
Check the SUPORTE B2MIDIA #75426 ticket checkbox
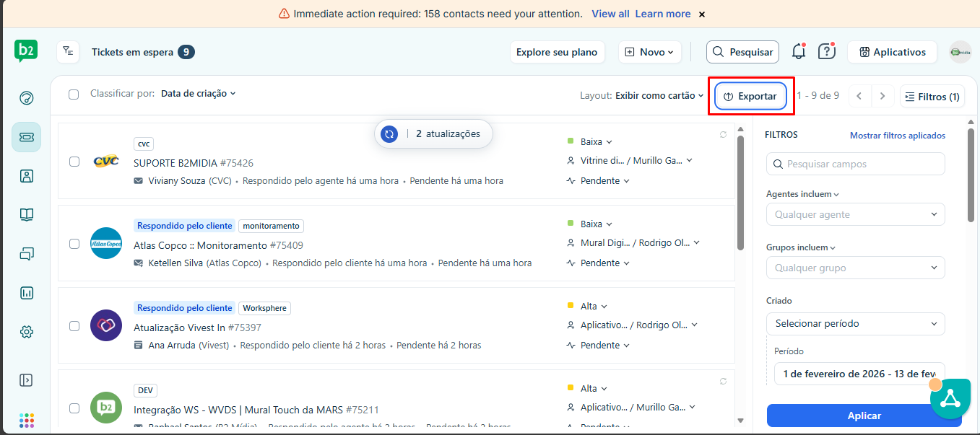click(x=74, y=162)
